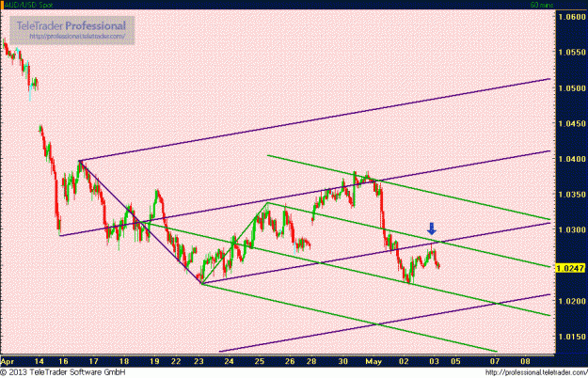The height and width of the screenshot is (378, 588).
Task: Click the 1.0450 price axis label
Action: (x=571, y=123)
